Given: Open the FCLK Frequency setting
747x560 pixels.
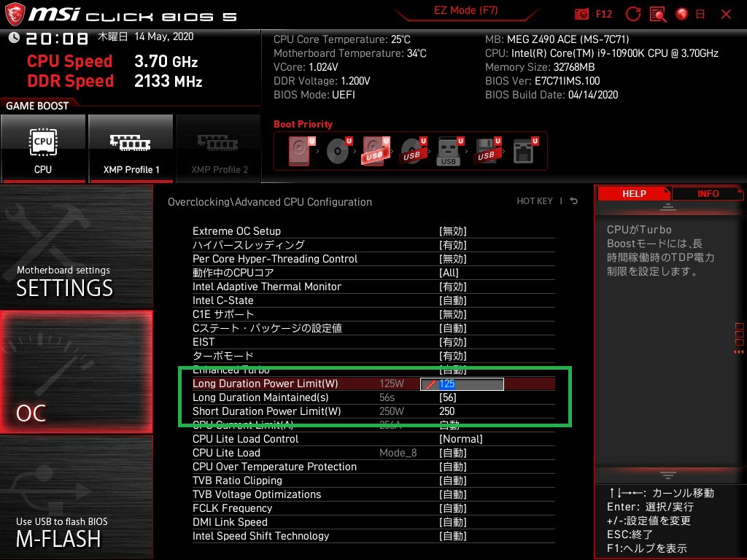Looking at the screenshot, I should (x=373, y=508).
